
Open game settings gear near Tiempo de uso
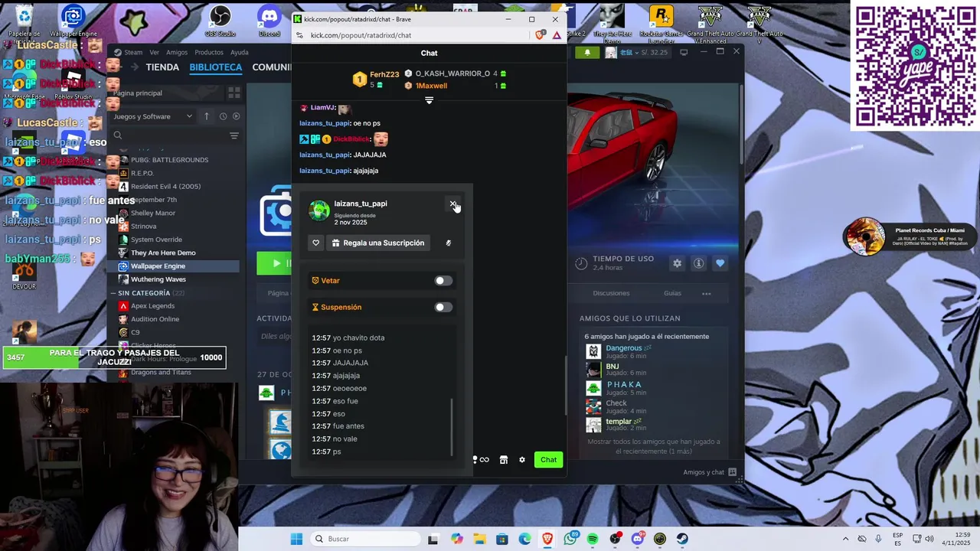pyautogui.click(x=677, y=263)
